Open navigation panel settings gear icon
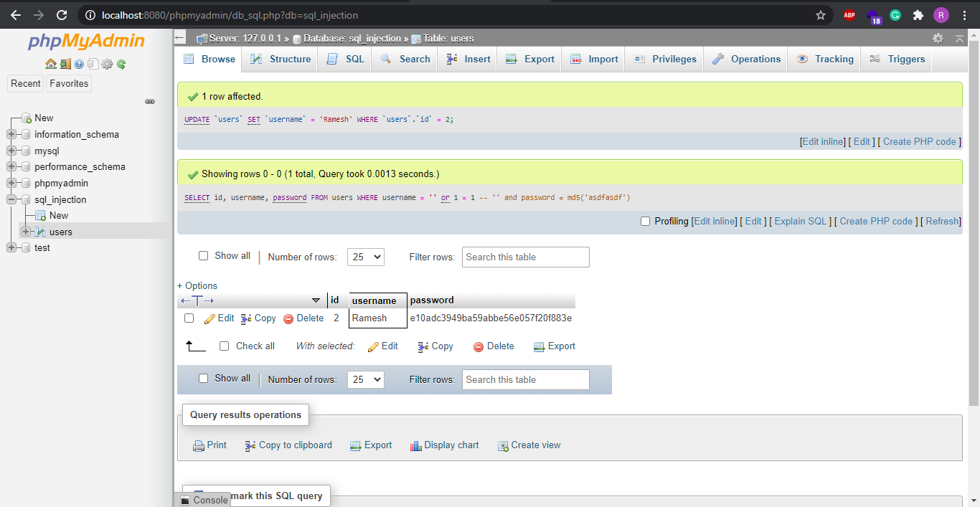The image size is (980, 507). click(107, 64)
